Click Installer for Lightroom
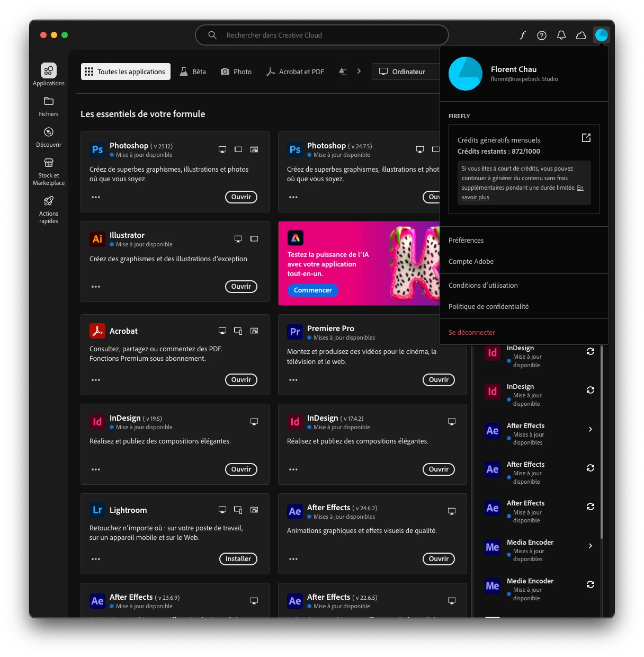 (238, 559)
